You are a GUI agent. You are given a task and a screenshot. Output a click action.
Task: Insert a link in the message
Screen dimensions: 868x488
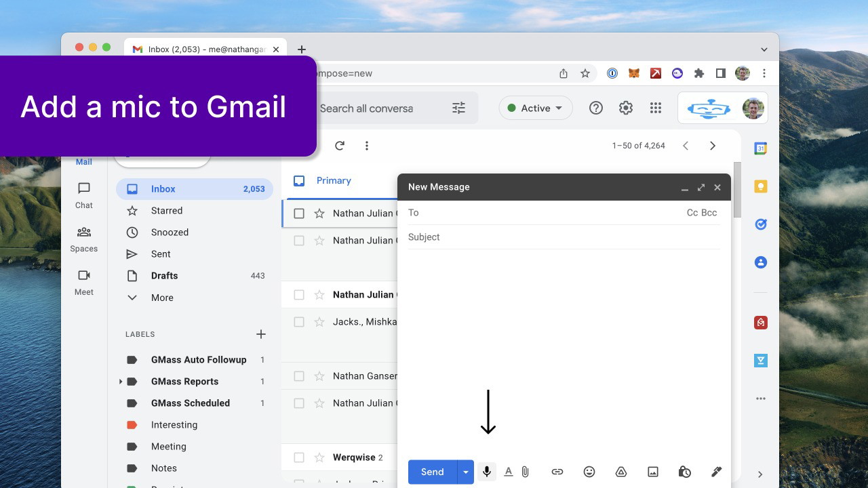point(557,472)
